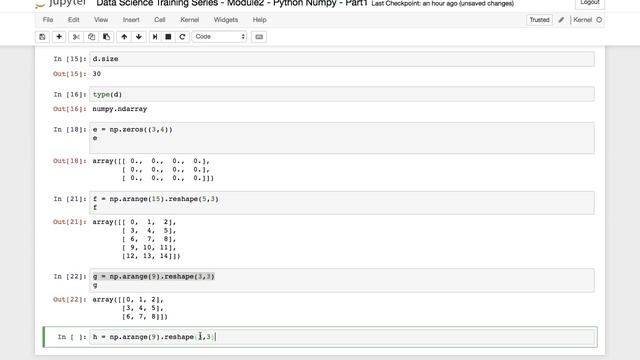
Task: Click the notebook title to rename
Action: tap(232, 3)
